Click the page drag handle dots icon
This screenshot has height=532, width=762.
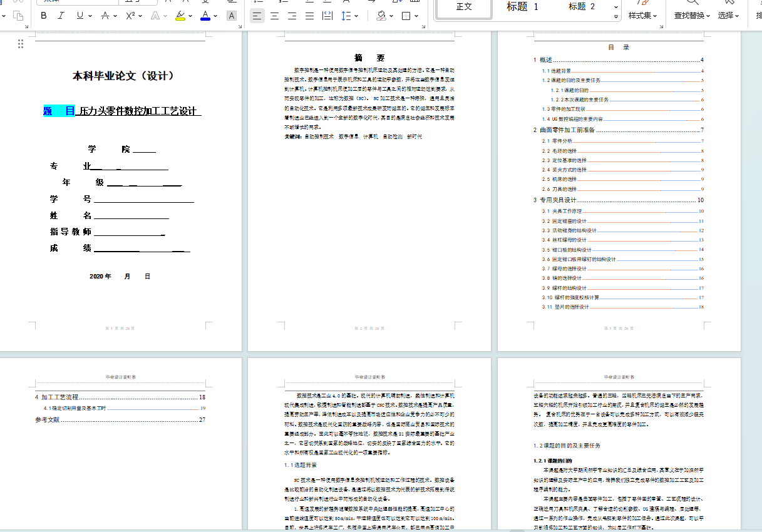21,43
